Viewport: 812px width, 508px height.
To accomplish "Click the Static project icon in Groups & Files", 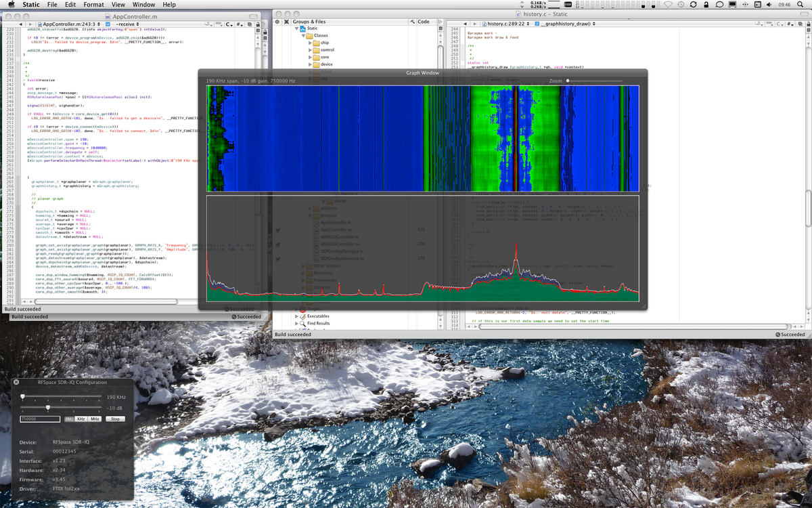I will pyautogui.click(x=304, y=29).
